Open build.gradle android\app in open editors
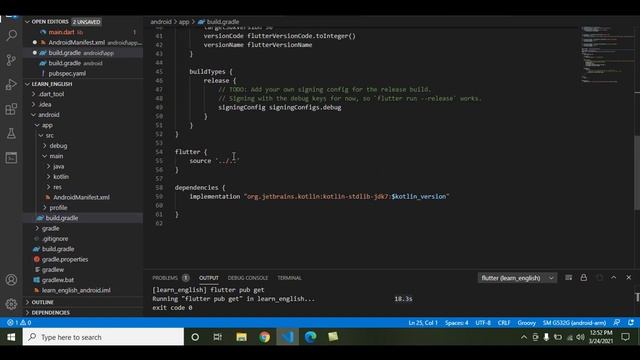 pos(83,53)
